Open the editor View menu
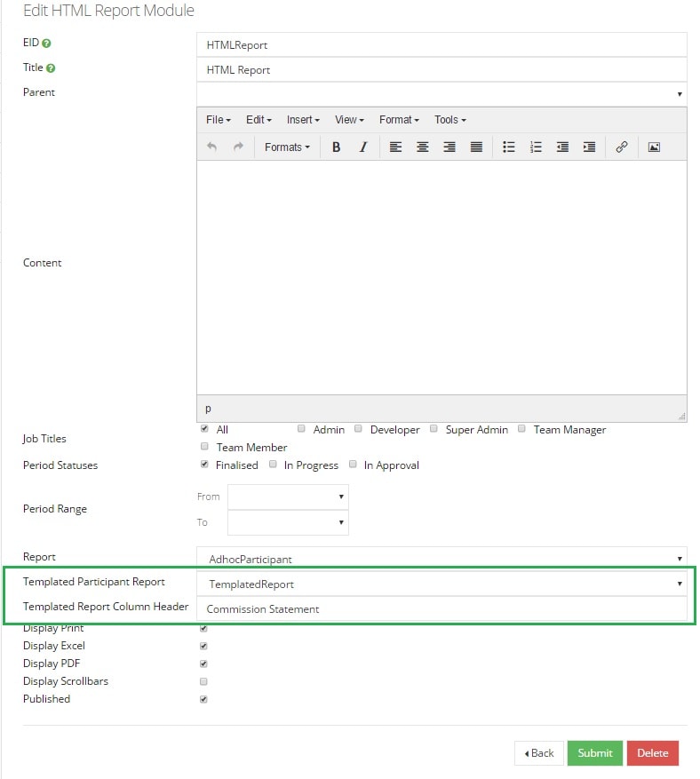The height and width of the screenshot is (779, 700). pos(349,120)
